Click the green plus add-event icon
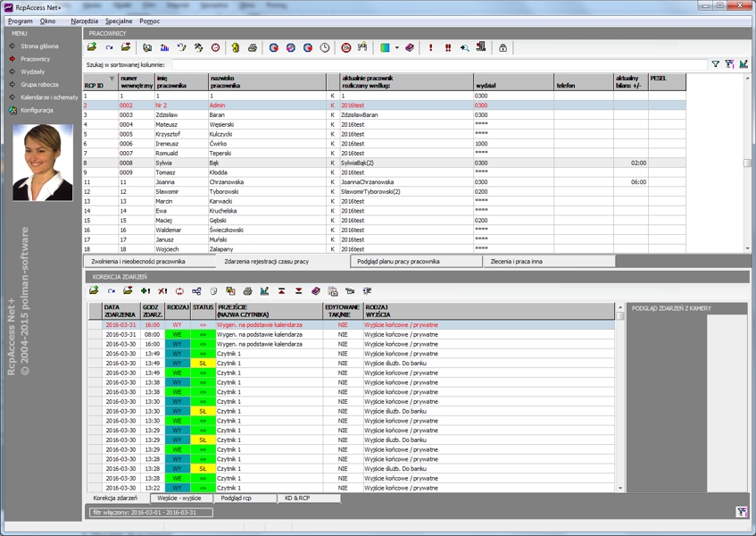 click(x=145, y=291)
